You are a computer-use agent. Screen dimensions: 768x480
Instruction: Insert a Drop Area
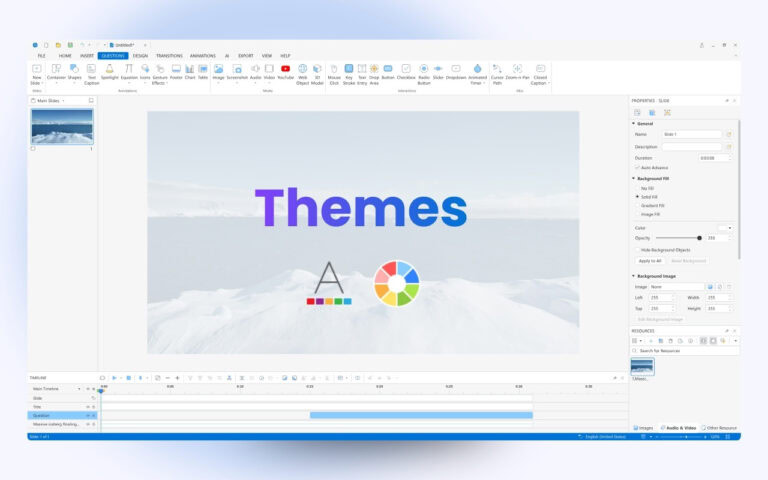pos(374,74)
